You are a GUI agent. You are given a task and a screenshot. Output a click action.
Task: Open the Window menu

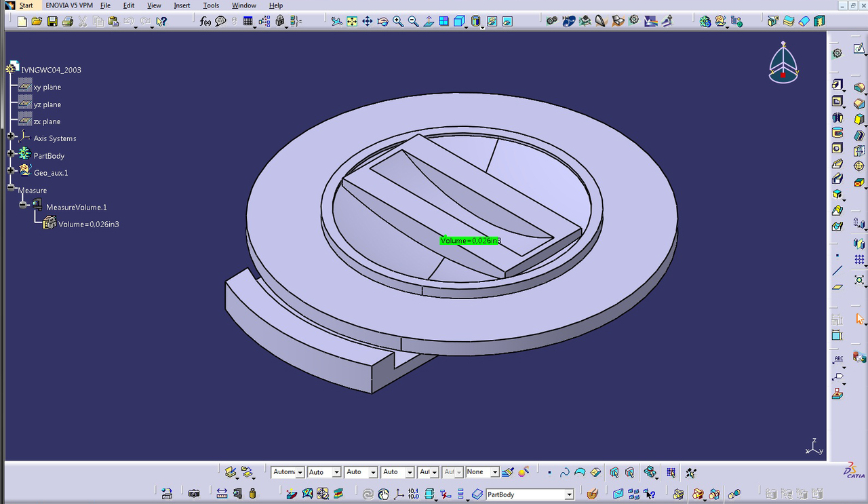pos(244,5)
